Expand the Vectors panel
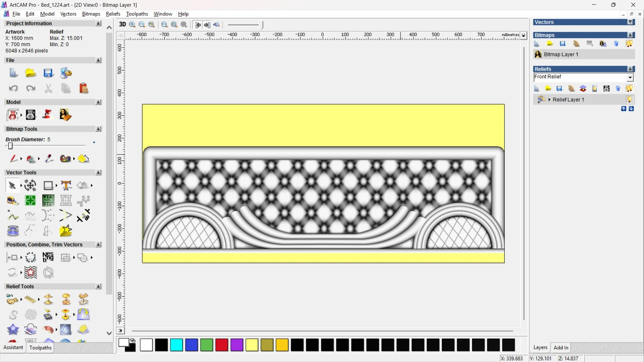The image size is (644, 362). click(630, 22)
